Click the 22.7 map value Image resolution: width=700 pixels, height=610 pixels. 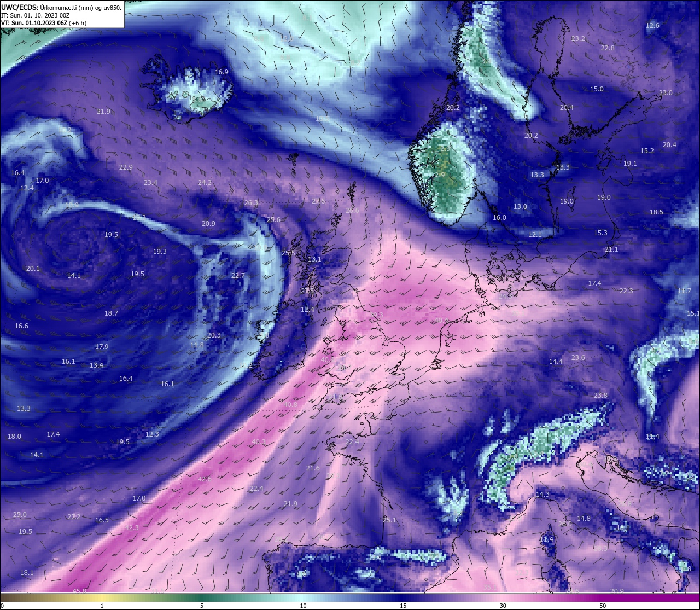tap(238, 276)
